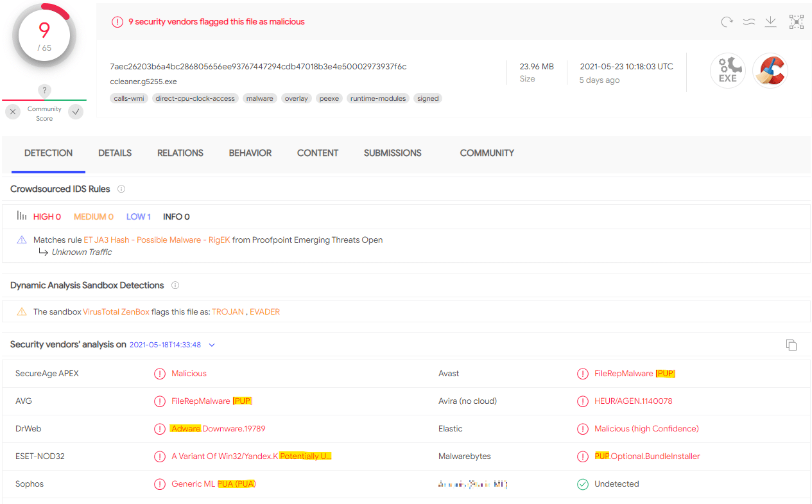Image resolution: width=812 pixels, height=504 pixels.
Task: Open the ET JA3 Hash RigEK rule link
Action: (x=157, y=240)
